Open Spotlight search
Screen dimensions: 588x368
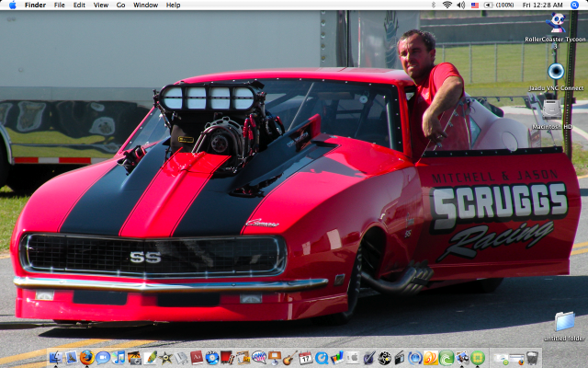pyautogui.click(x=574, y=5)
